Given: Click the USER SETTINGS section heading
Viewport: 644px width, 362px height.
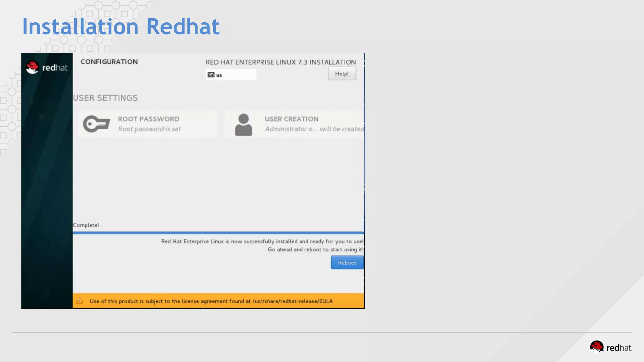Looking at the screenshot, I should click(105, 98).
